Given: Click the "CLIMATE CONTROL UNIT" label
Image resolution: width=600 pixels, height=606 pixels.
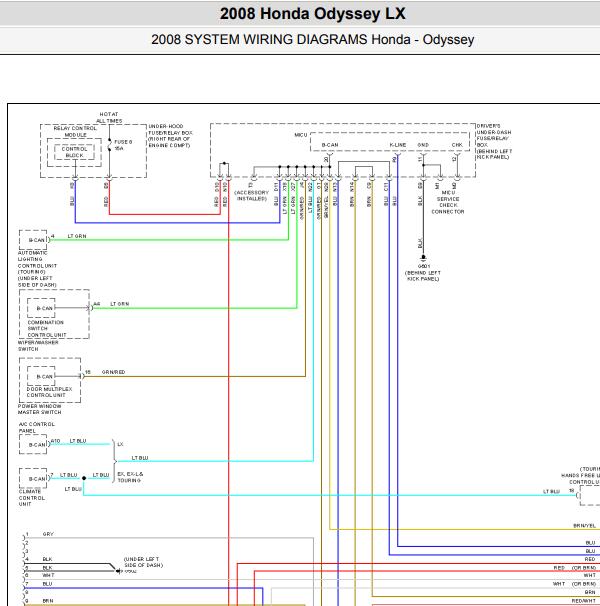Looking at the screenshot, I should (x=32, y=498).
